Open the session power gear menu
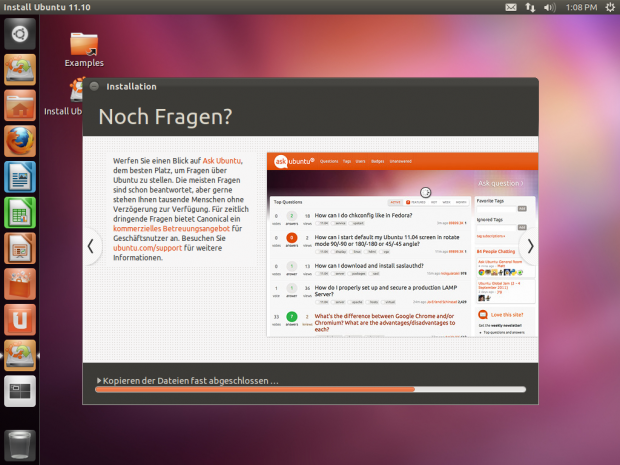This screenshot has height=465, width=620. (610, 7)
